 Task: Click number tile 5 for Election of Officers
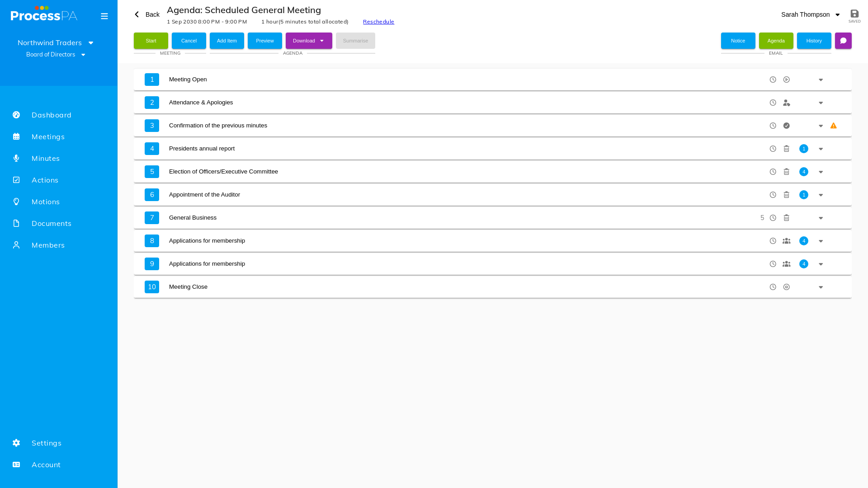[152, 172]
